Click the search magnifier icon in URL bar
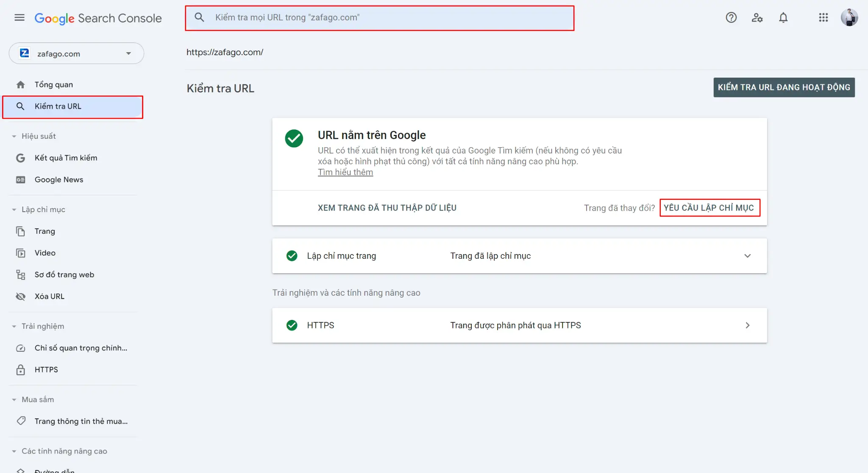 [199, 17]
